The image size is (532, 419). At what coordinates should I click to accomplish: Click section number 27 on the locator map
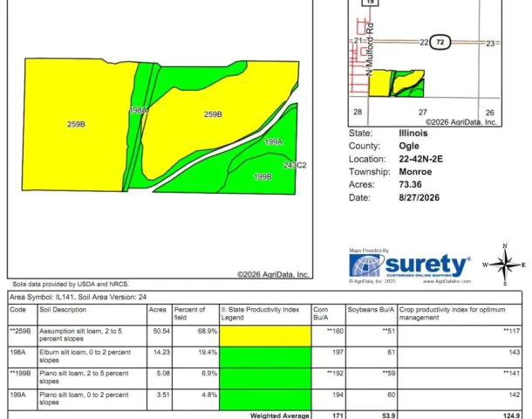coord(422,112)
